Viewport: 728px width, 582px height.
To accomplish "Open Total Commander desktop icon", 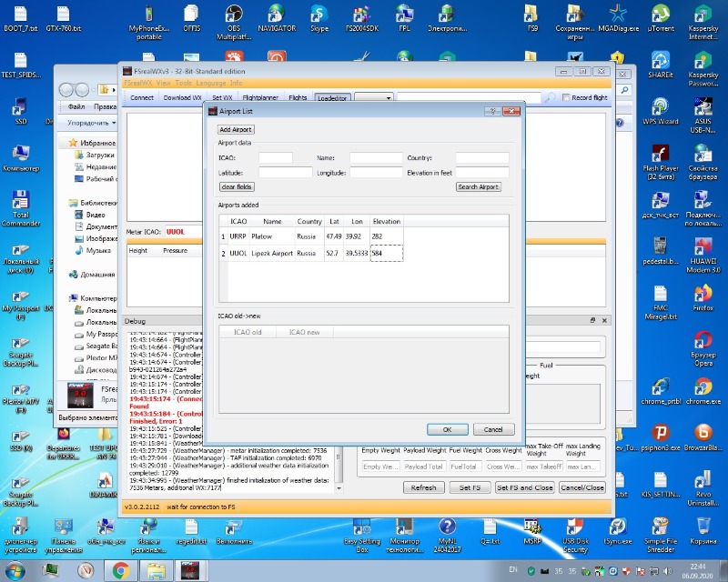I will point(20,208).
